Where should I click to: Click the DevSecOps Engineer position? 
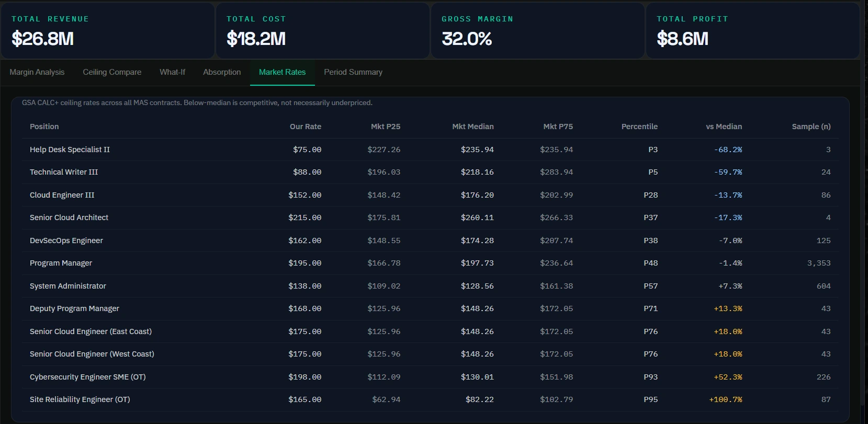pos(66,240)
